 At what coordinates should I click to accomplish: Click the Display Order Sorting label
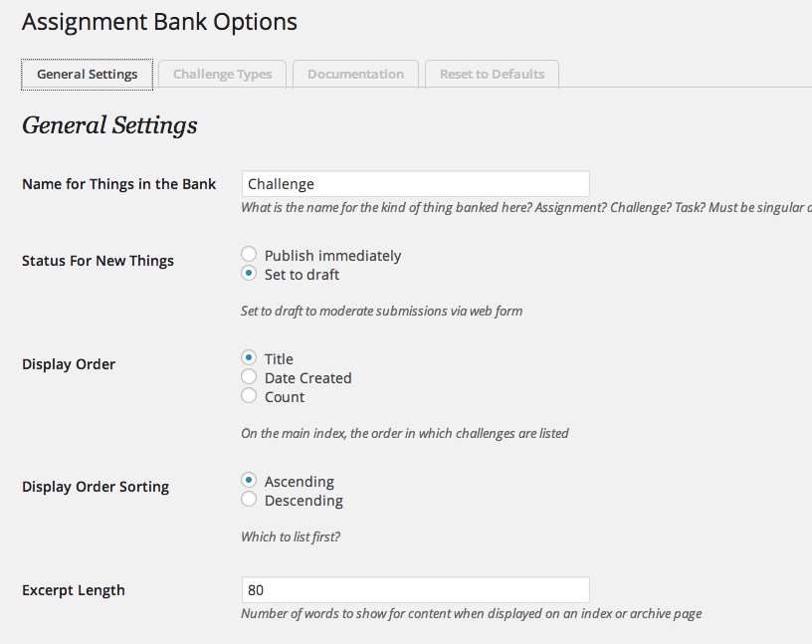tap(96, 487)
